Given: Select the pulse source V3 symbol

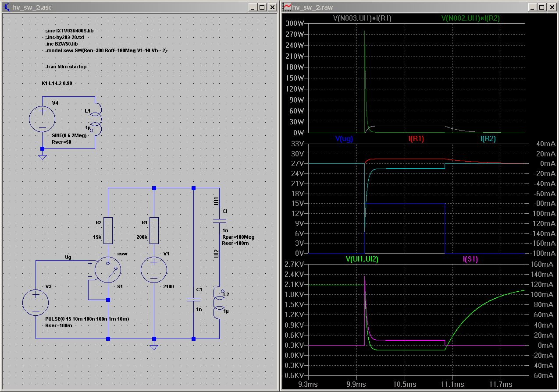Looking at the screenshot, I should point(36,303).
